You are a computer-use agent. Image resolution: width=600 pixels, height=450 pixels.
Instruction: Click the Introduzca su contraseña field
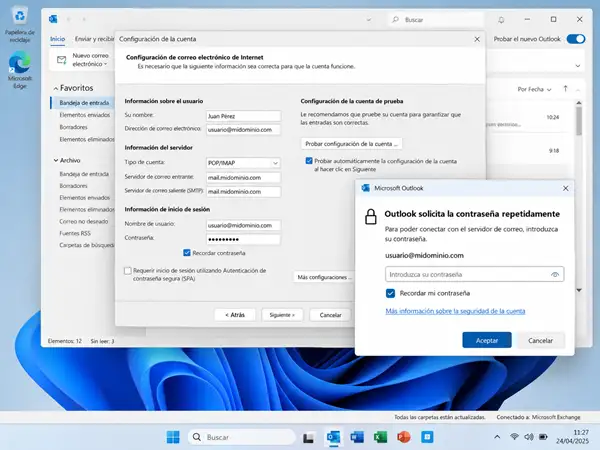[474, 274]
